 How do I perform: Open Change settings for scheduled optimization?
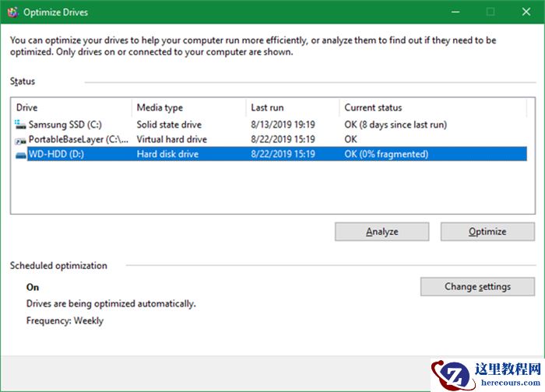point(477,286)
